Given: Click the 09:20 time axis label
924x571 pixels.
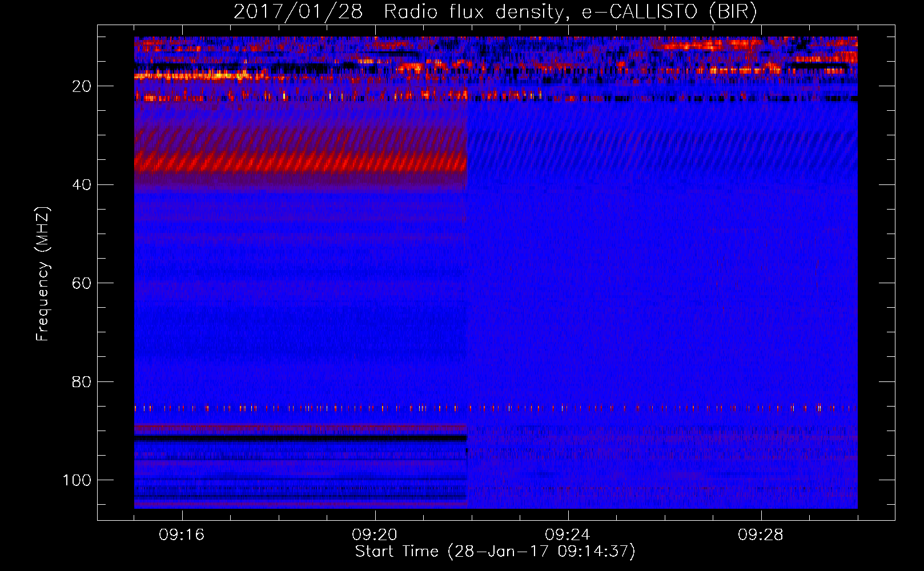Looking at the screenshot, I should 375,534.
